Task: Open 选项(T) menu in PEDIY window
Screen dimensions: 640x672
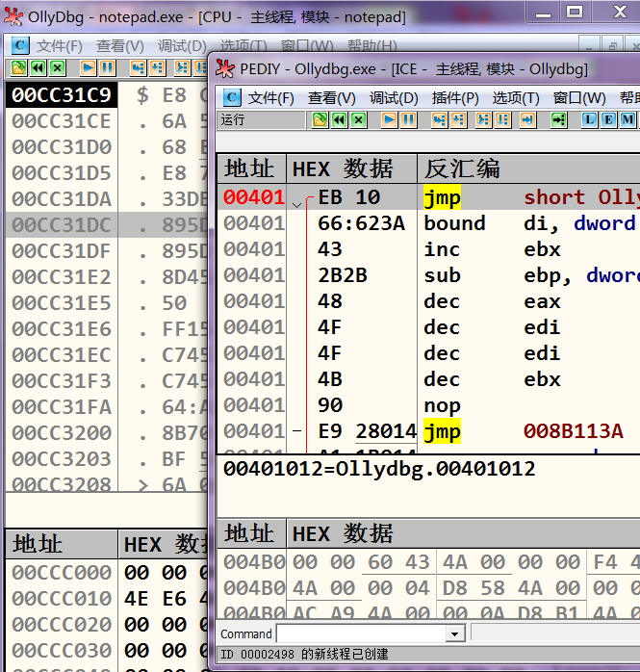Action: 516,98
